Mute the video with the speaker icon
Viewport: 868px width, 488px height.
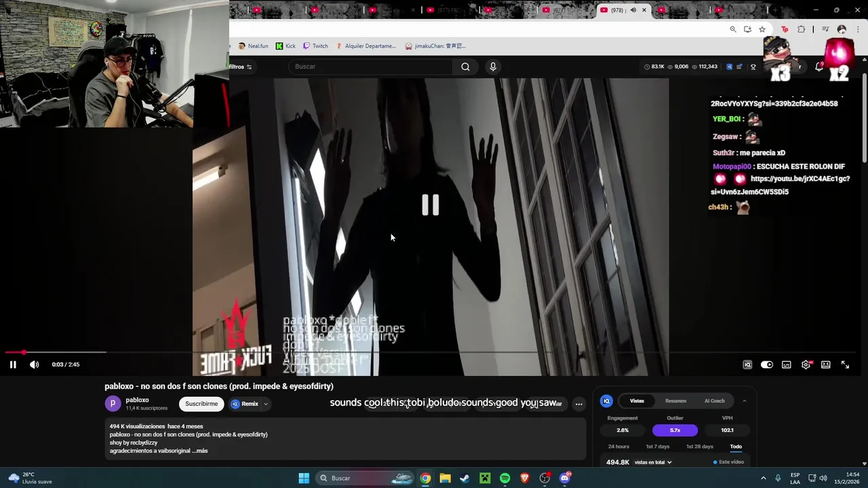35,365
